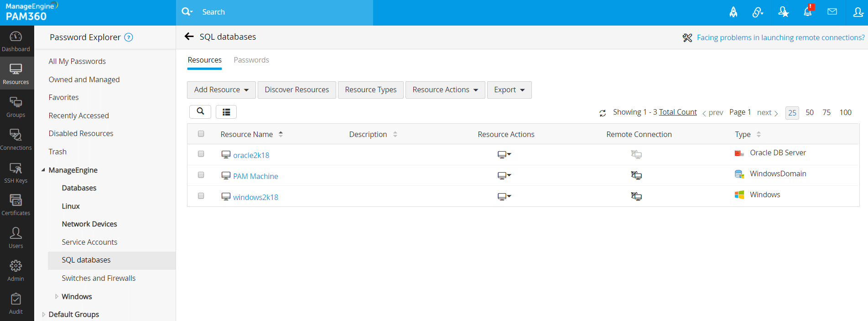Open the Total Count link

point(678,112)
